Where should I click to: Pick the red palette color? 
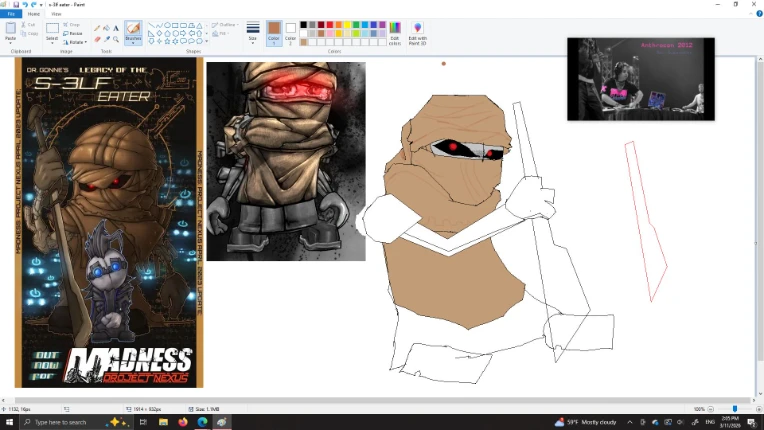[x=330, y=25]
